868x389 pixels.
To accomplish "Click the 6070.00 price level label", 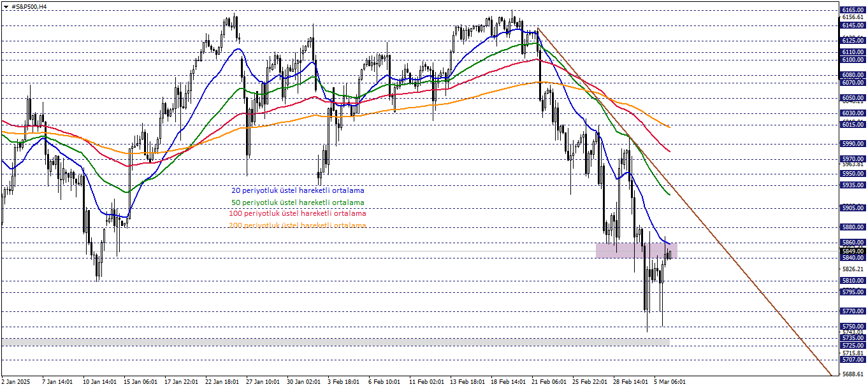I will 853,83.
